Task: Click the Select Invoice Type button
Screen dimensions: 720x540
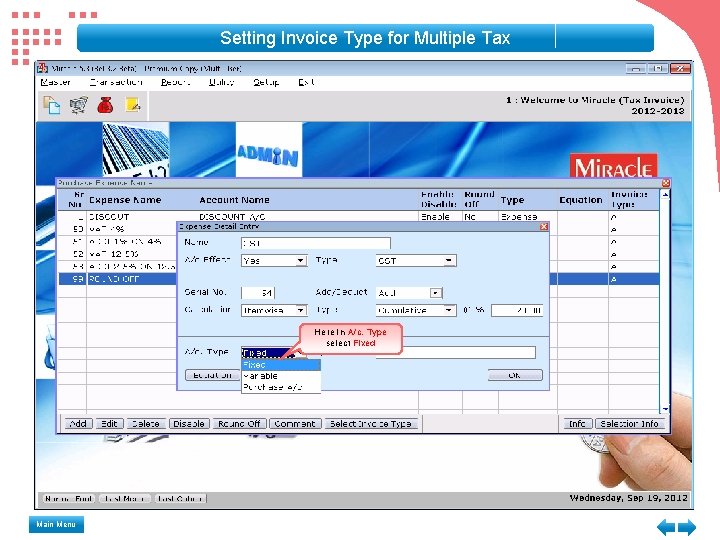Action: pos(371,424)
